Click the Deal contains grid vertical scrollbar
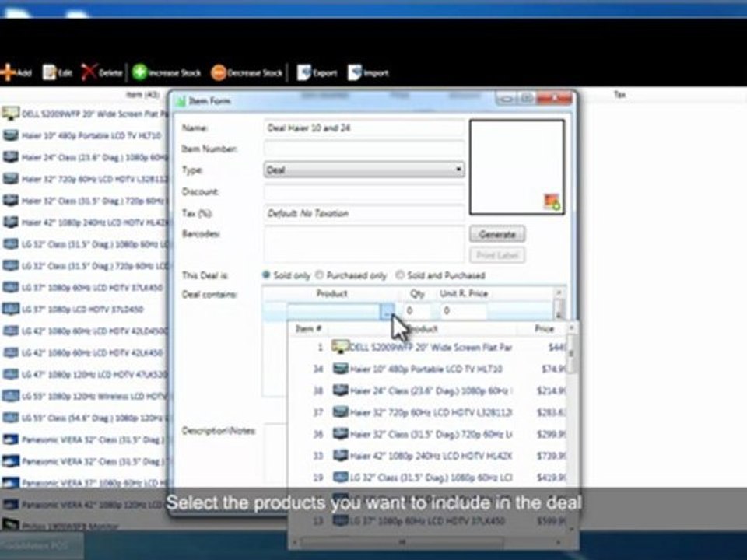This screenshot has width=747, height=560. pos(559,303)
